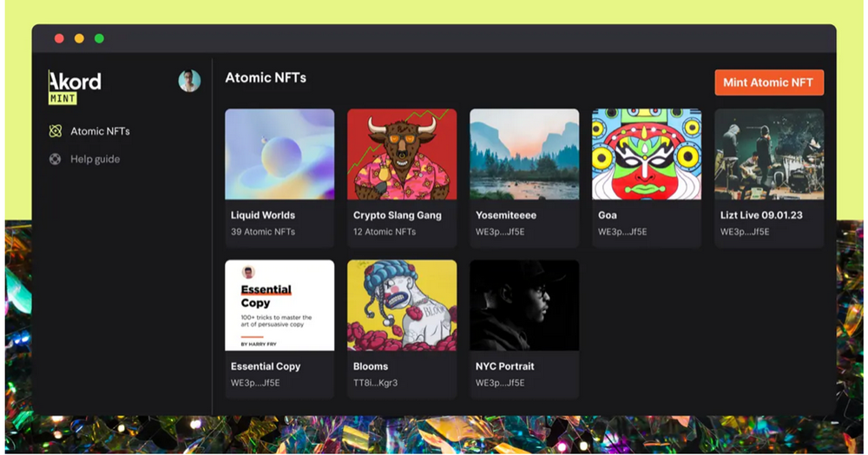Open Help guide from the sidebar

[x=95, y=160]
